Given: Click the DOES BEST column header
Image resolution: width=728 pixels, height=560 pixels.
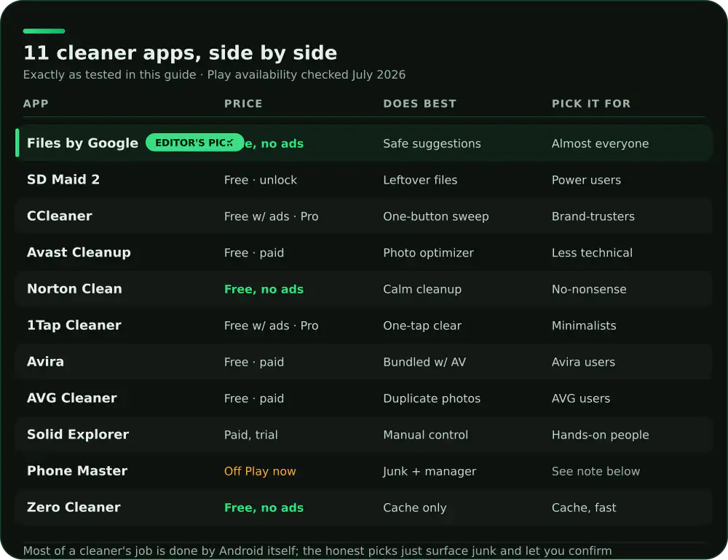Looking at the screenshot, I should [x=420, y=103].
